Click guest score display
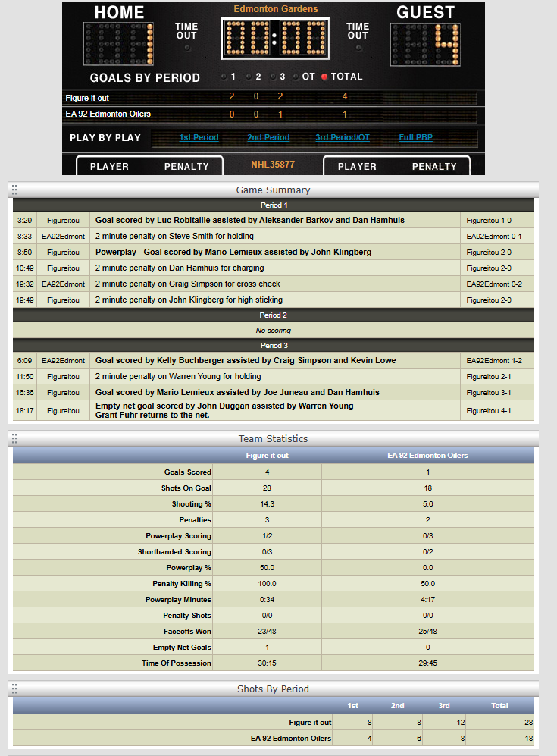This screenshot has height=756, width=557. click(x=425, y=44)
